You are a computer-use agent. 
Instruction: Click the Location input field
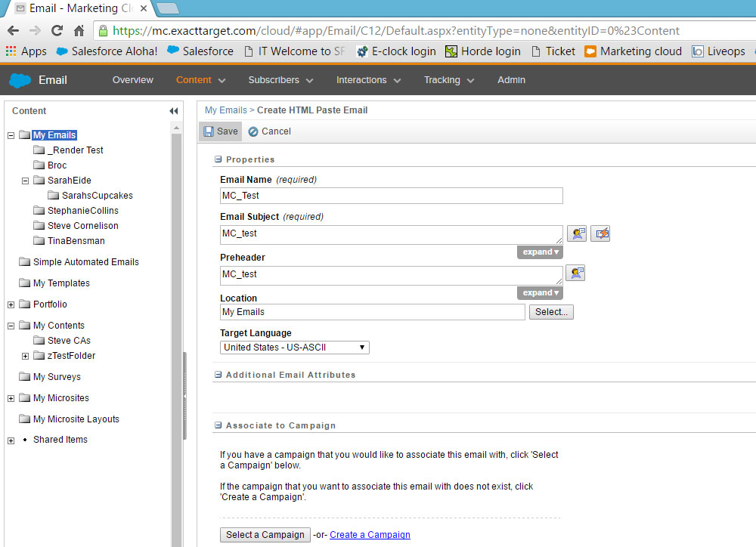click(x=372, y=312)
